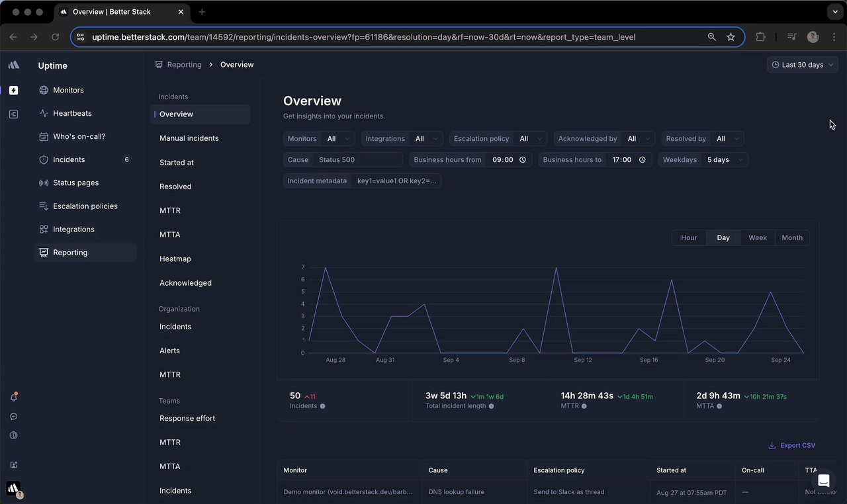Click the clock icon in Business hours to
The height and width of the screenshot is (504, 847).
(x=643, y=160)
